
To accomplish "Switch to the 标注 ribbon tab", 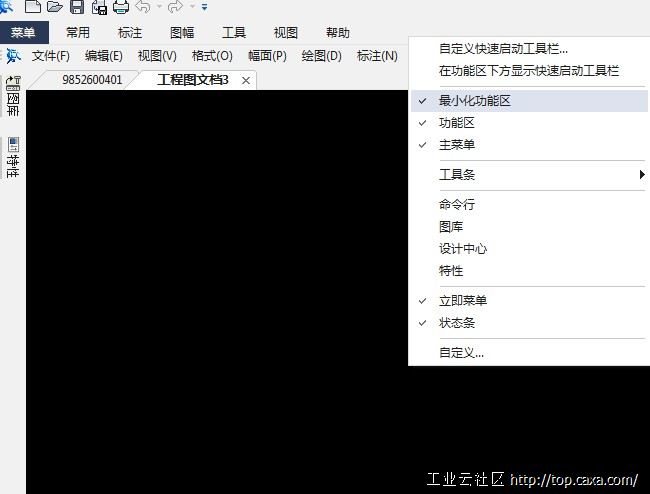I will [x=130, y=32].
